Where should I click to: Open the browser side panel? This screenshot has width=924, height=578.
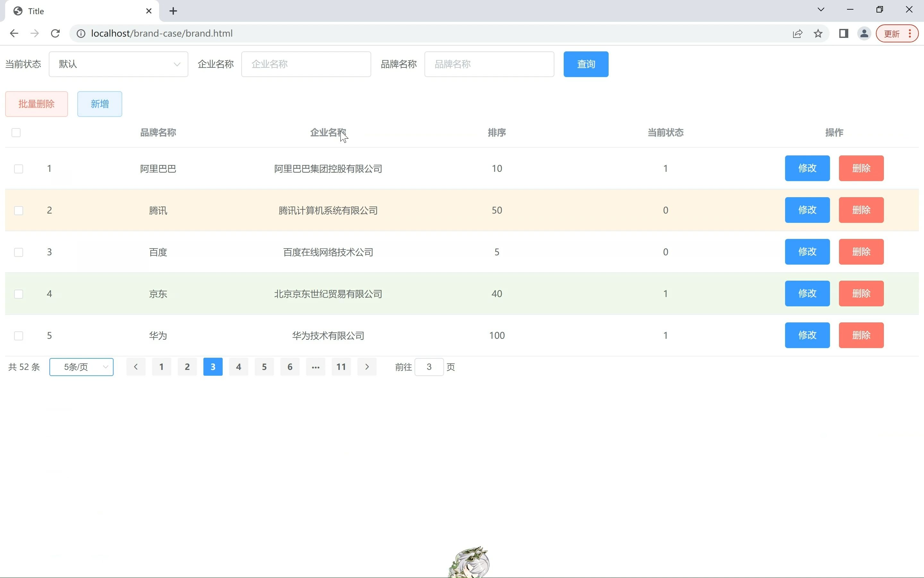844,34
